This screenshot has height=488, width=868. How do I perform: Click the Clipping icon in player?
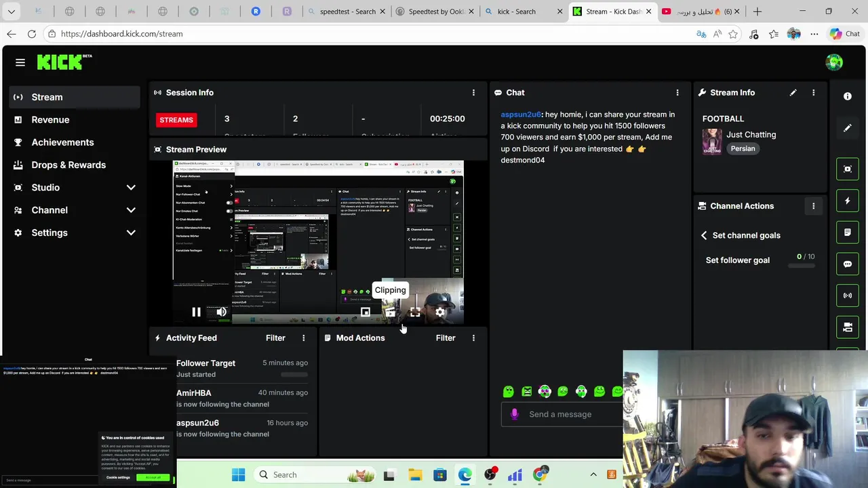click(x=390, y=312)
